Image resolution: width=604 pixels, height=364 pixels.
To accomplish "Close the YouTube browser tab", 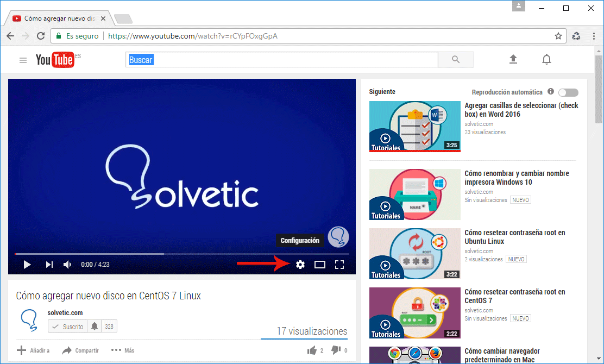I will pos(103,18).
